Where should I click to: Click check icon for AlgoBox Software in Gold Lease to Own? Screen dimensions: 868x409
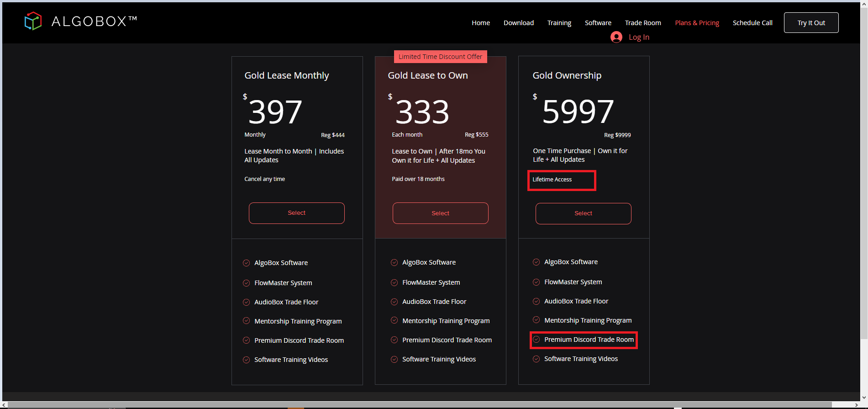pyautogui.click(x=395, y=262)
